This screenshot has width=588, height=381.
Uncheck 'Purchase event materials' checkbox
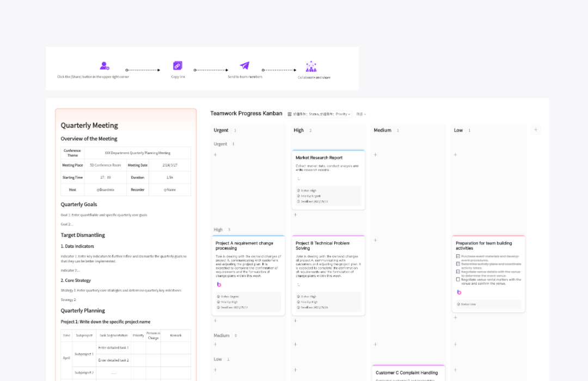(x=458, y=256)
